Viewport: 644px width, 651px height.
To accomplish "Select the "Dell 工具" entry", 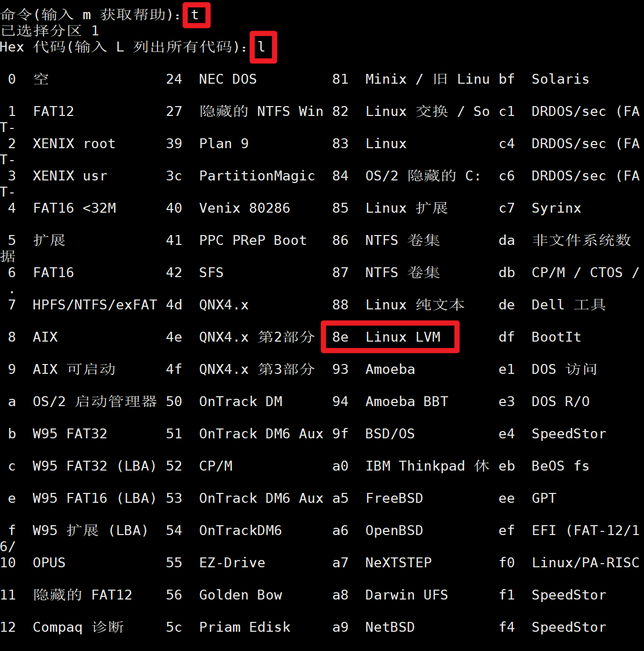I will 569,305.
